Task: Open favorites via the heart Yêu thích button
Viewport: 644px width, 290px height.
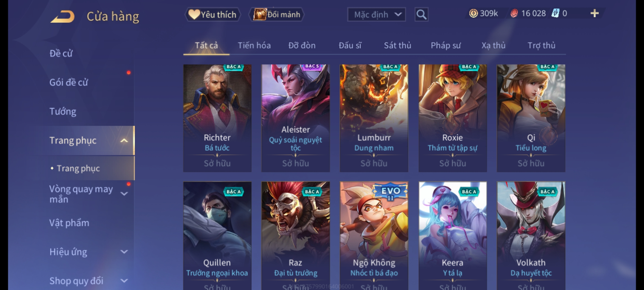Action: (213, 15)
